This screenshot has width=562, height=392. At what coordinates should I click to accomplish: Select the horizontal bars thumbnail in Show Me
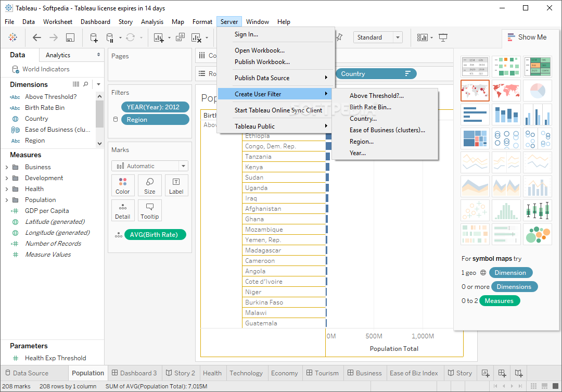pos(475,115)
